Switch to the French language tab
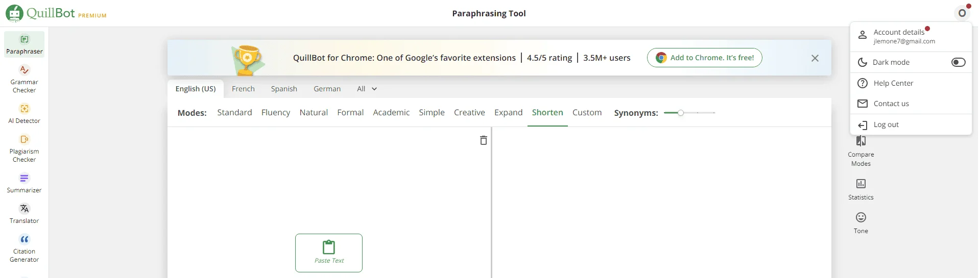This screenshot has height=278, width=980. [x=243, y=89]
